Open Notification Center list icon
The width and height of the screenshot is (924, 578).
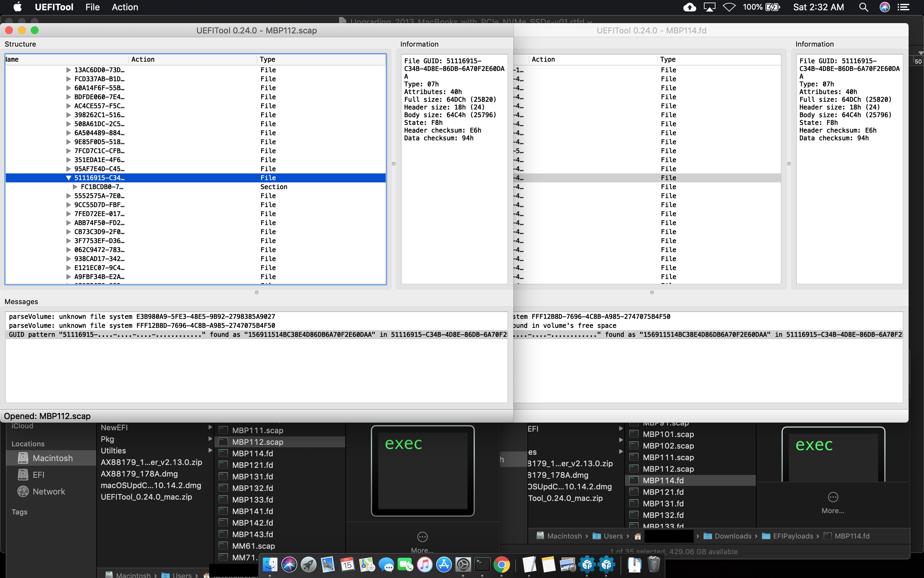point(903,7)
